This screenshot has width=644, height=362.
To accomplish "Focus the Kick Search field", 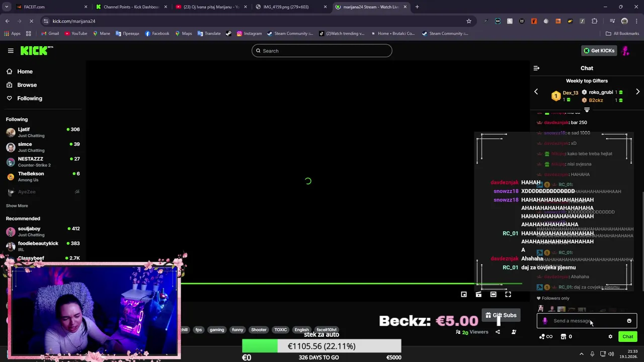I will coord(322,51).
